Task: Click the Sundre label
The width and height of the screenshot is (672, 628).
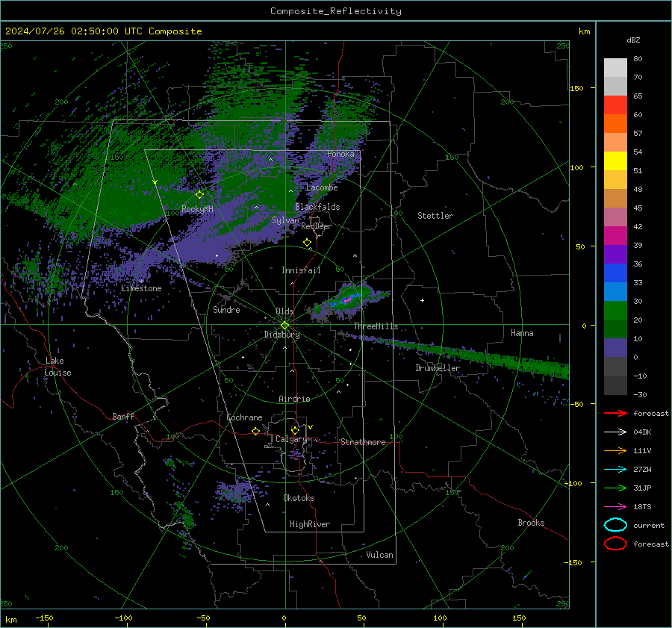Action: 226,310
